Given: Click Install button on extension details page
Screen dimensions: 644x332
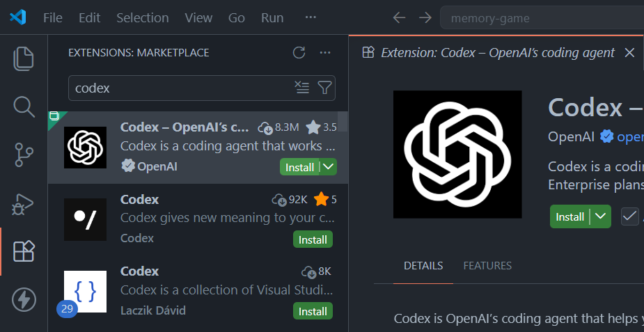Looking at the screenshot, I should click(570, 216).
